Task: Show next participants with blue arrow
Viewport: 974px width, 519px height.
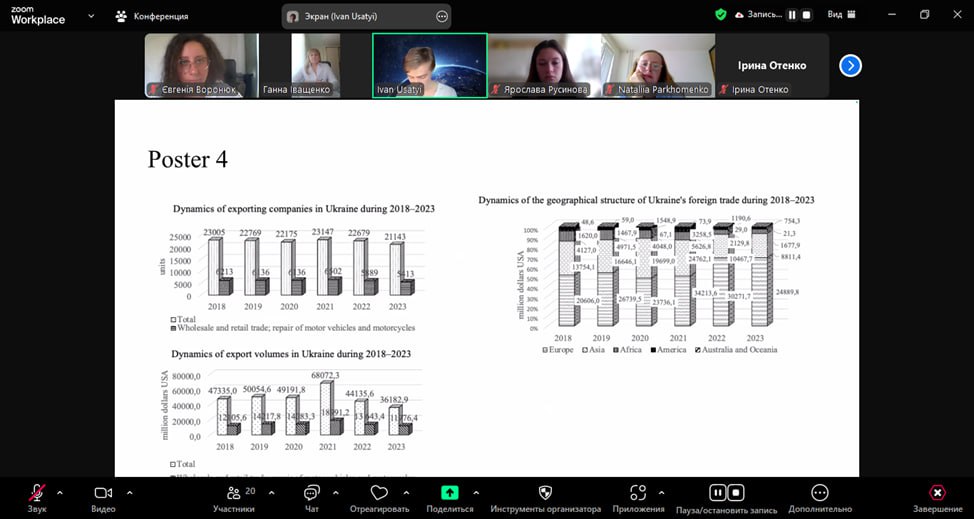Action: point(850,65)
